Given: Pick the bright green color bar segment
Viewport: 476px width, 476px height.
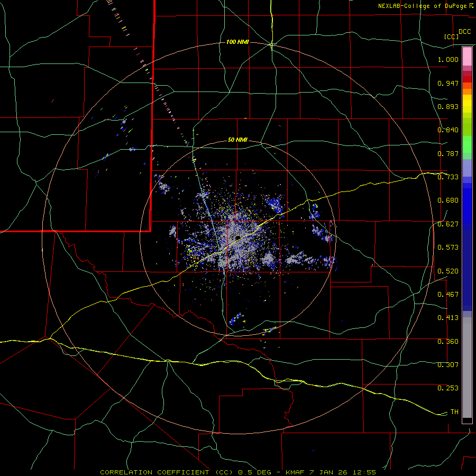Looking at the screenshot, I should click(x=467, y=144).
